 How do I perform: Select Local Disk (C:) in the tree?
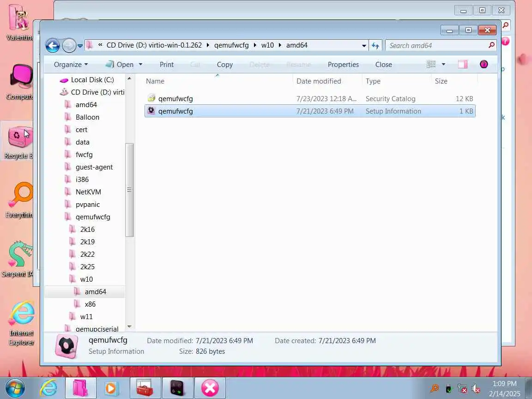(92, 80)
